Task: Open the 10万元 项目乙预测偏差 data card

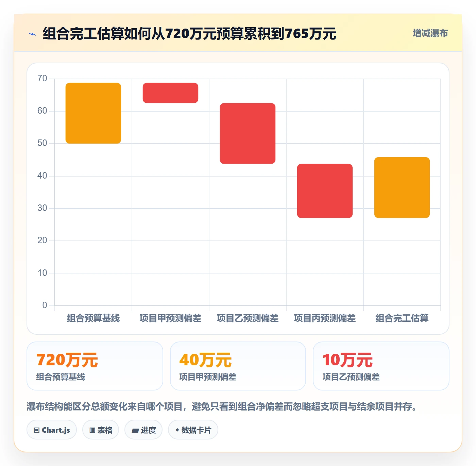Action: pos(381,366)
